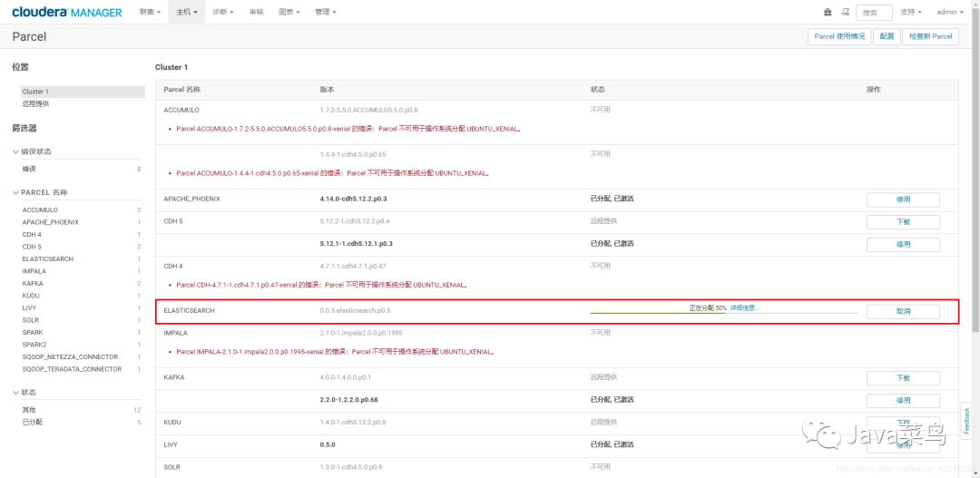Open 详细信息 link for ELASTICSEARCH distribution

pos(744,308)
